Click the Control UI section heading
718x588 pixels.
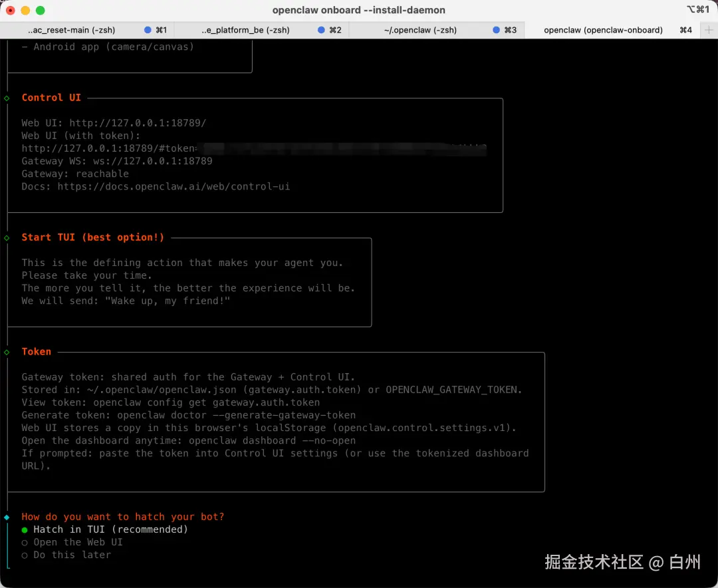[51, 98]
